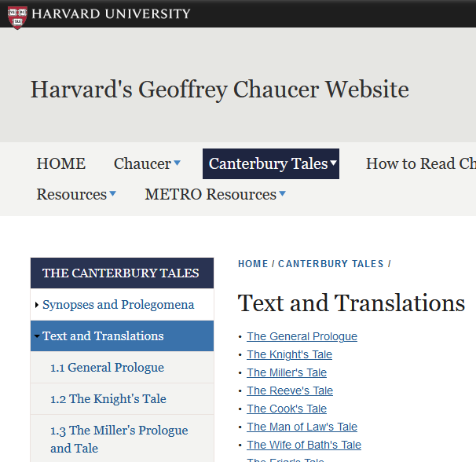The width and height of the screenshot is (476, 462).
Task: Expand the METRO Resources menu arrow
Action: (282, 193)
